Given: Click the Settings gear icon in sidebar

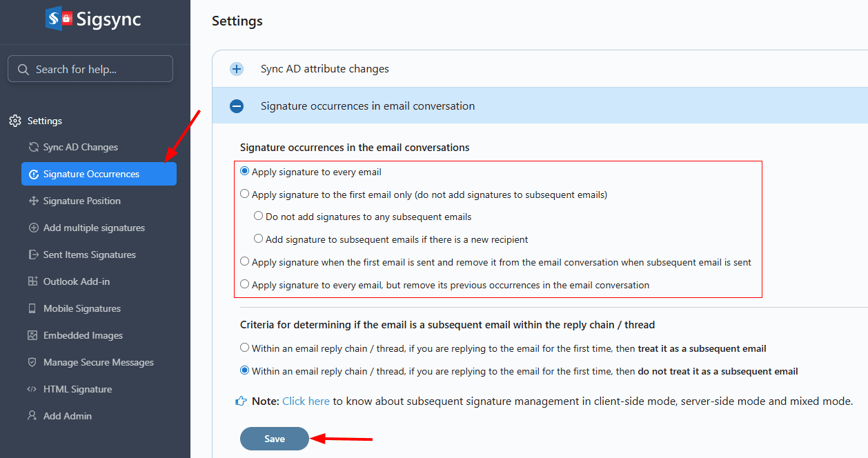Looking at the screenshot, I should (14, 121).
